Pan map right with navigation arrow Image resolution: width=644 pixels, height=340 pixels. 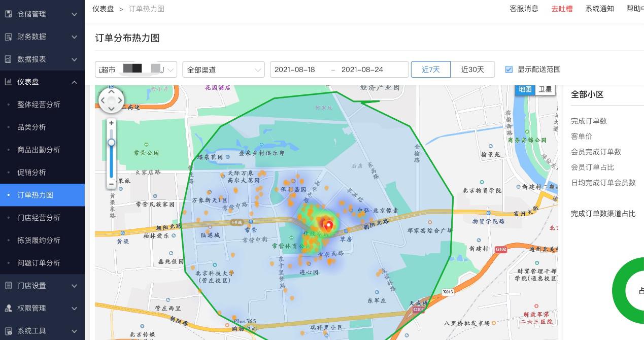point(120,100)
